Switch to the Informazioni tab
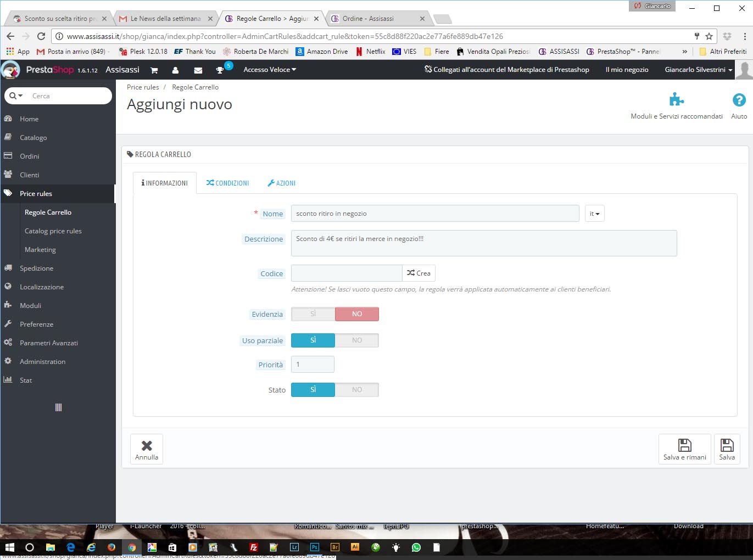This screenshot has width=753, height=560. point(165,183)
